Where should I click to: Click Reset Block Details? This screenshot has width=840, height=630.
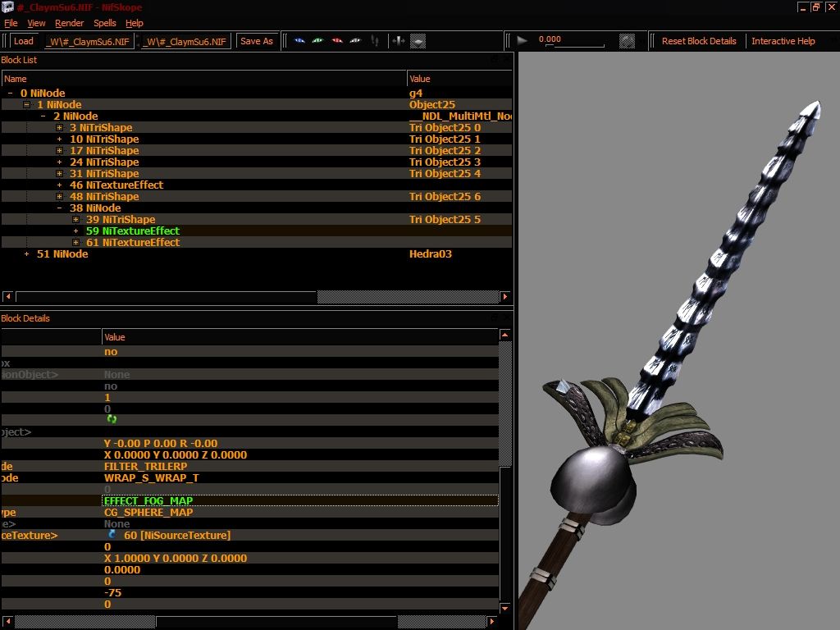coord(699,41)
